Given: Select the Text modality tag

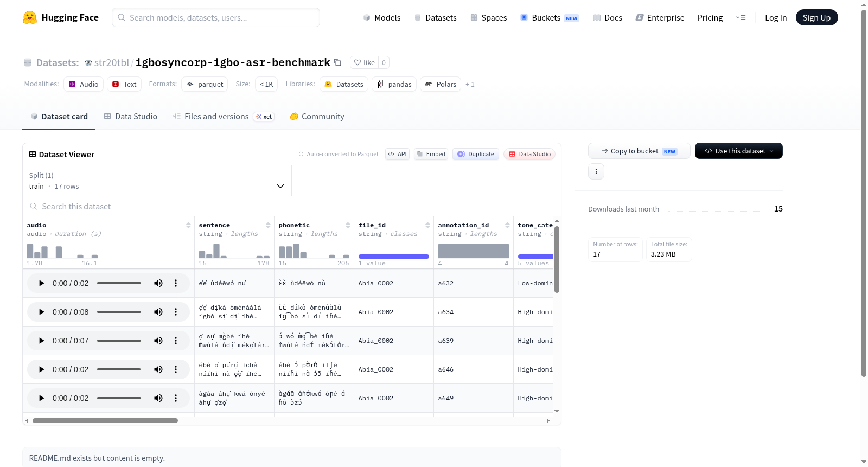Looking at the screenshot, I should [124, 84].
